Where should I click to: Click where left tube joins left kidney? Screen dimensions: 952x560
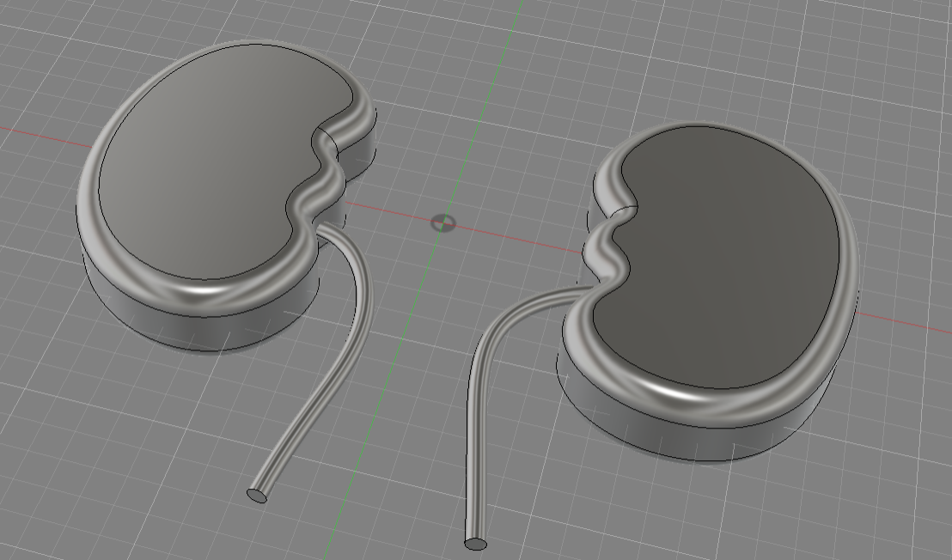pos(326,229)
